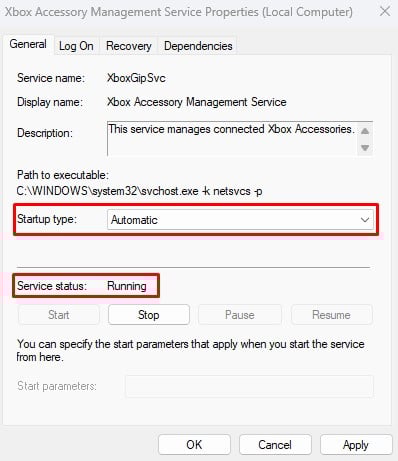
Task: Click inside the Description text box
Action: [x=232, y=138]
